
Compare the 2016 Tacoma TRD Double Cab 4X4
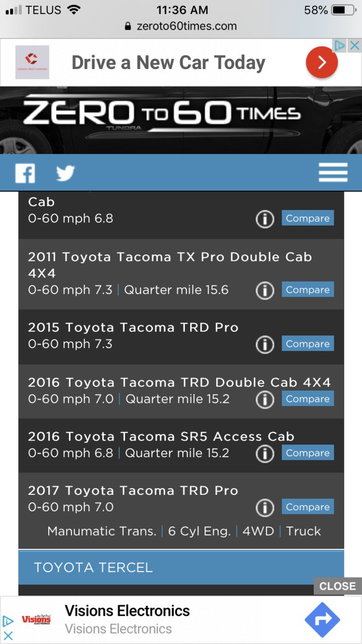[308, 399]
